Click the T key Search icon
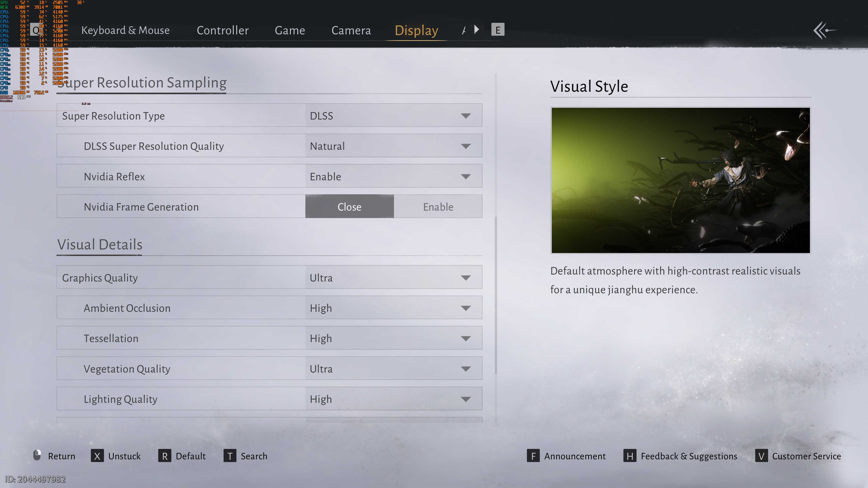The image size is (868, 488). point(230,456)
